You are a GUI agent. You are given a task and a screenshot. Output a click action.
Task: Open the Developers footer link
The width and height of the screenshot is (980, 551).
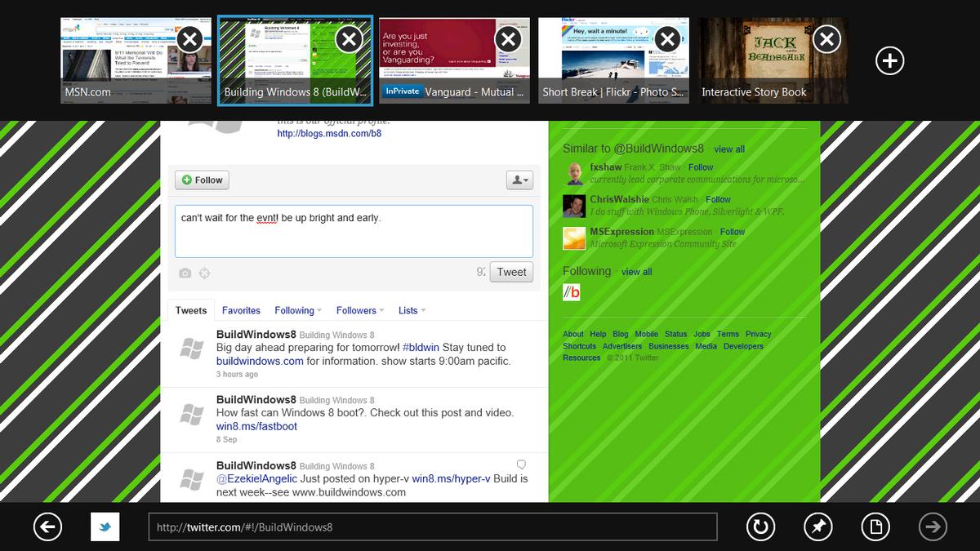tap(743, 346)
